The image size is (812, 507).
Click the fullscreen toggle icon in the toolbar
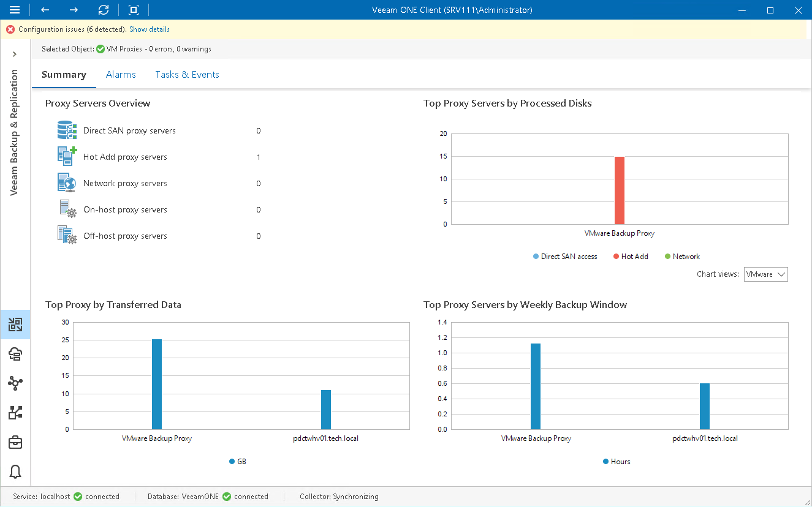coord(132,10)
